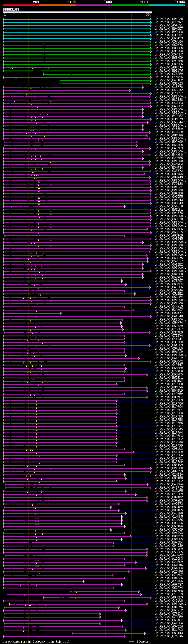Image resolution: width=188 pixels, height=644 pixels.
Task: Select the UniRef100_Q00W77 label
Action: (169, 313)
